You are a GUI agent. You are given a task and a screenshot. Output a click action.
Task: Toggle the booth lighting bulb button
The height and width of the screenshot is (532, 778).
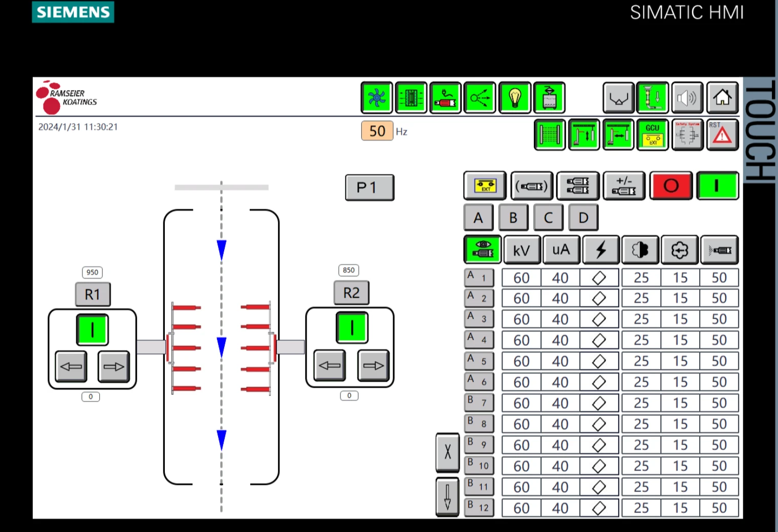pyautogui.click(x=515, y=97)
